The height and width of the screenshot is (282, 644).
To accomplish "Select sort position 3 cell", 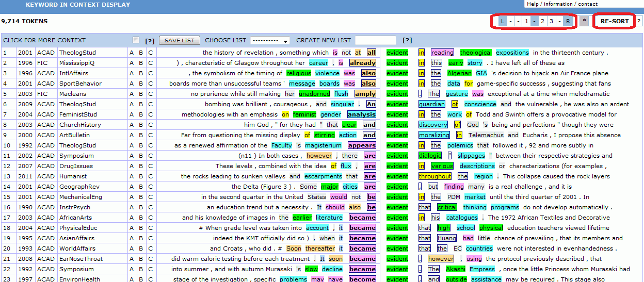I will [551, 21].
